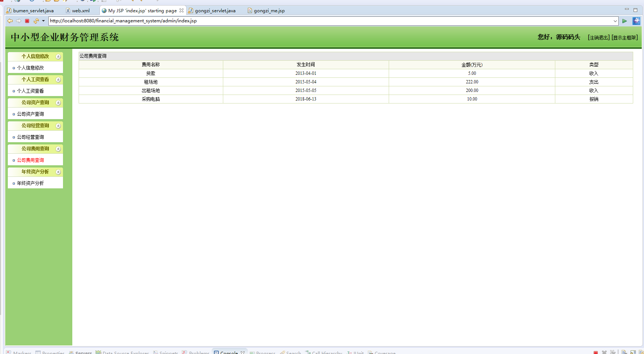The image size is (644, 354).
Task: Collapse the 公司资产查询 sidebar section
Action: tap(58, 103)
